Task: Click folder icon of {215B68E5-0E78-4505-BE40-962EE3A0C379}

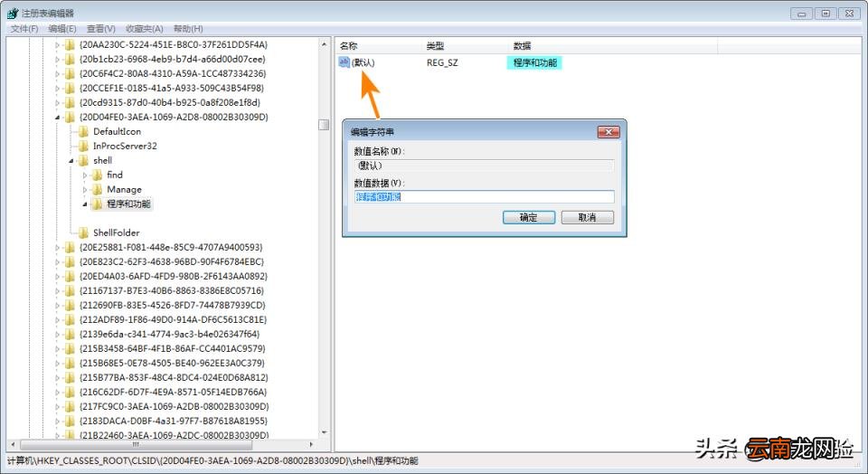Action: pos(70,364)
